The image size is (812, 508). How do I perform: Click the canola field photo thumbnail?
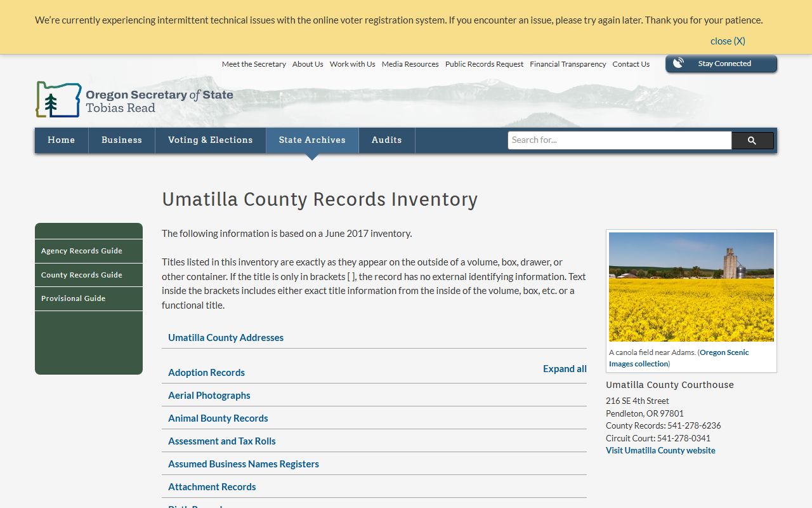click(691, 287)
